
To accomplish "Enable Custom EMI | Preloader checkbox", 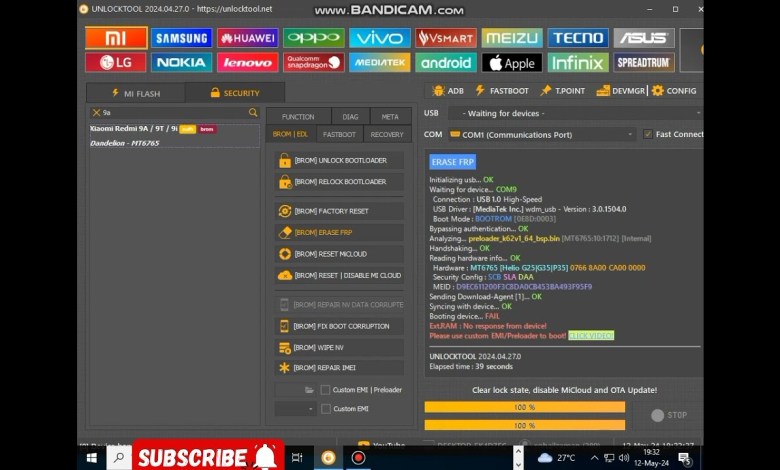I will (325, 390).
